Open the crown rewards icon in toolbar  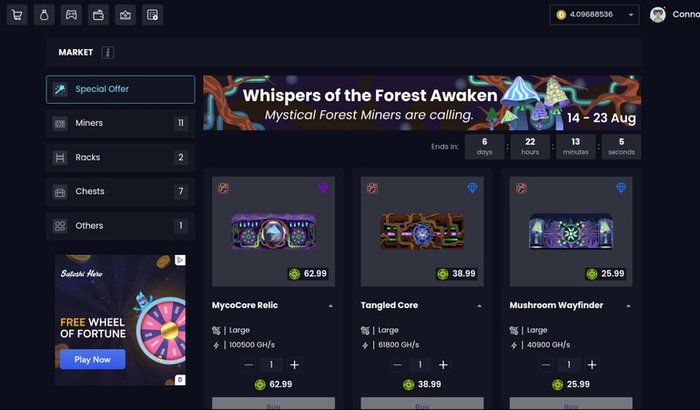(x=125, y=15)
